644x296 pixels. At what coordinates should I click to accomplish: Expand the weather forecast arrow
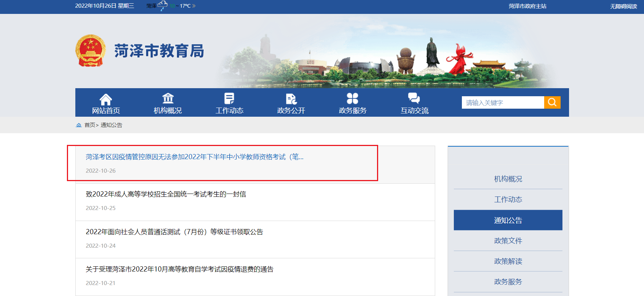(194, 6)
